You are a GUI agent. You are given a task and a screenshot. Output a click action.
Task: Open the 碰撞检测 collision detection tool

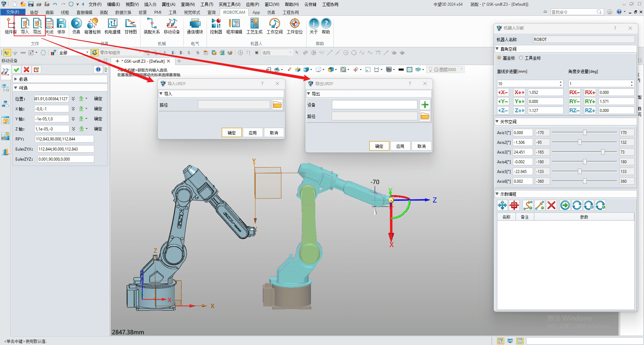(x=92, y=23)
